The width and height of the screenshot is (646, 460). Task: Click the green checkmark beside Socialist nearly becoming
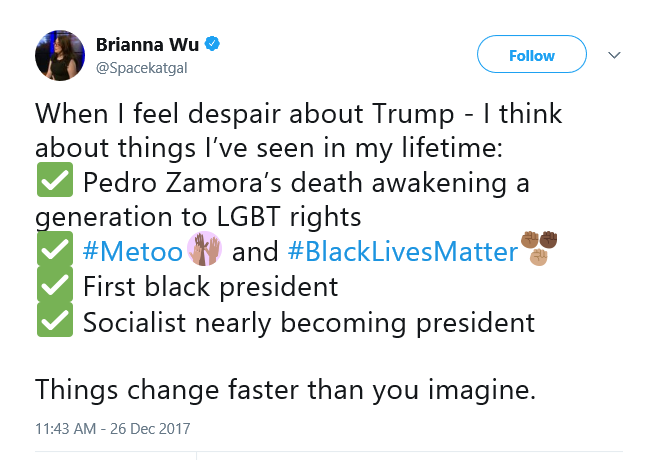coord(55,320)
